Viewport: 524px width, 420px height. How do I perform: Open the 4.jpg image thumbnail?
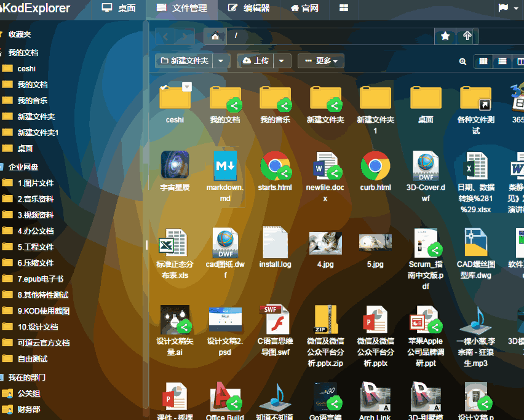325,243
